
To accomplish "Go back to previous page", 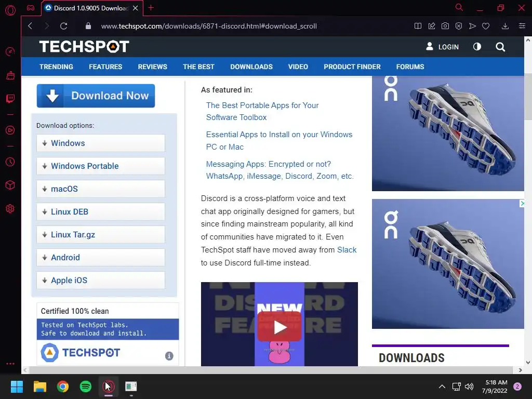I will tap(30, 26).
